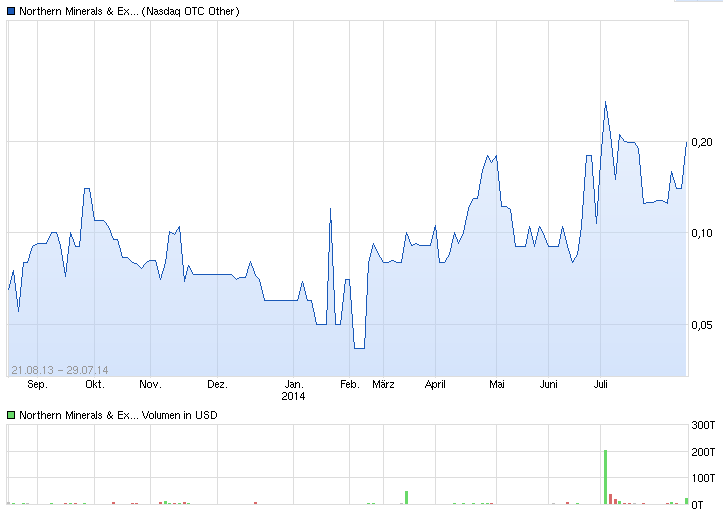Click the '0T' volume axis value
The image size is (723, 515).
click(x=697, y=505)
